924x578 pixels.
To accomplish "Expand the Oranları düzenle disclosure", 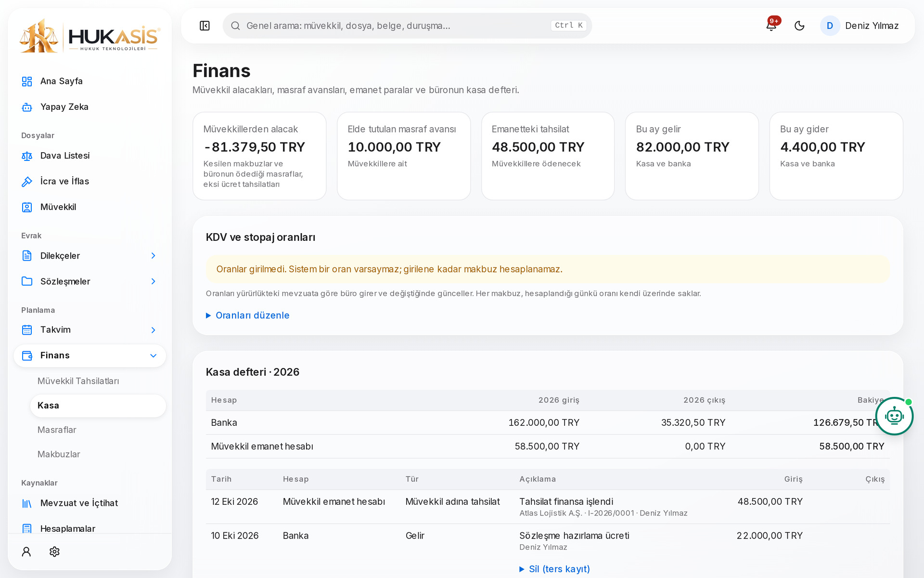I will point(247,315).
